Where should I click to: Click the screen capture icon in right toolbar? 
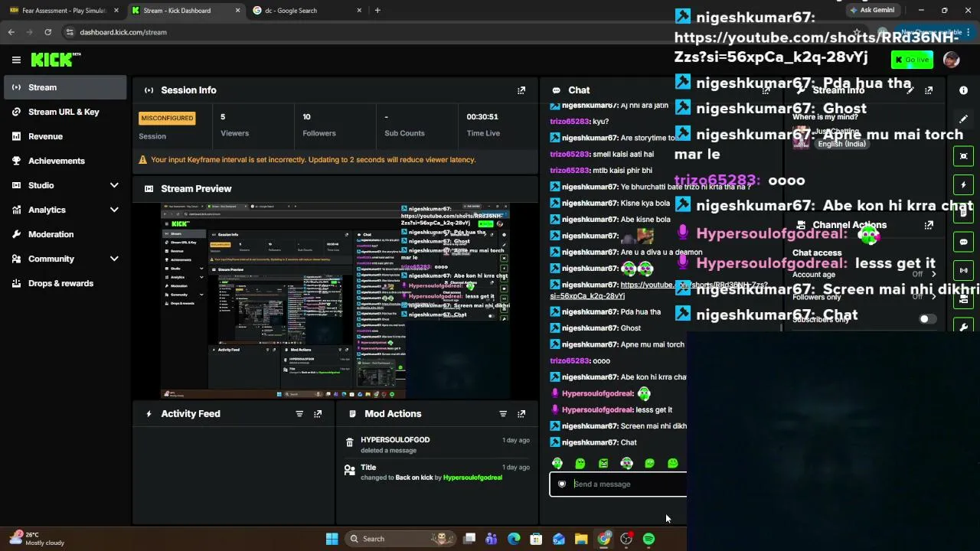(963, 156)
